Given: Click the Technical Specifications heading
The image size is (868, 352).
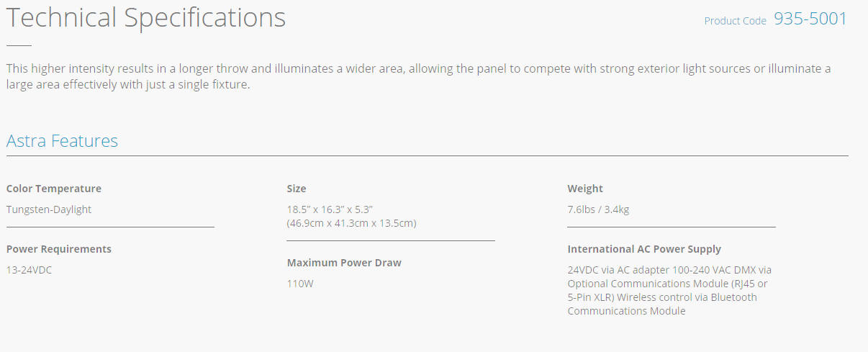Looking at the screenshot, I should click(x=146, y=18).
